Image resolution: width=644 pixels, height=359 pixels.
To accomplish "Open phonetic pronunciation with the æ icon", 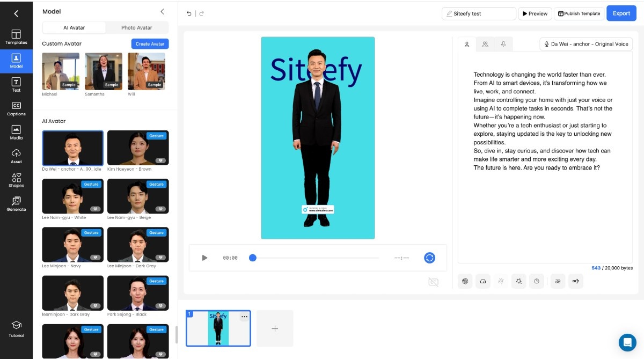I will pos(558,281).
